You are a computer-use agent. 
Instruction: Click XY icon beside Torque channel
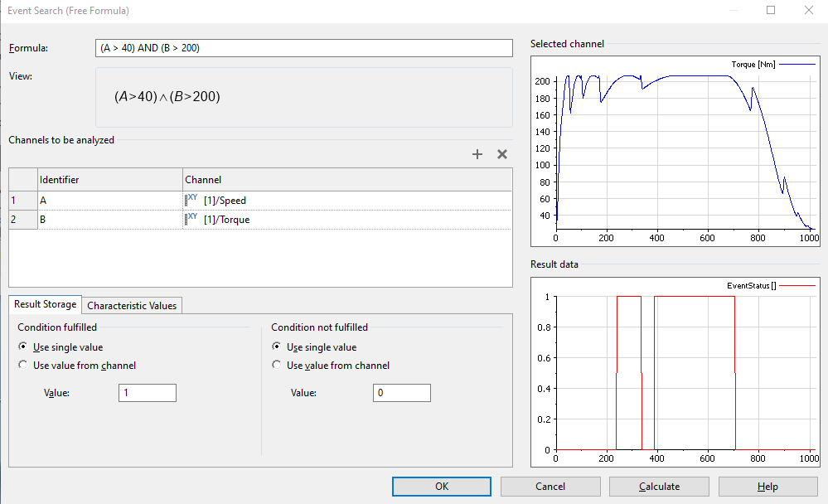192,220
